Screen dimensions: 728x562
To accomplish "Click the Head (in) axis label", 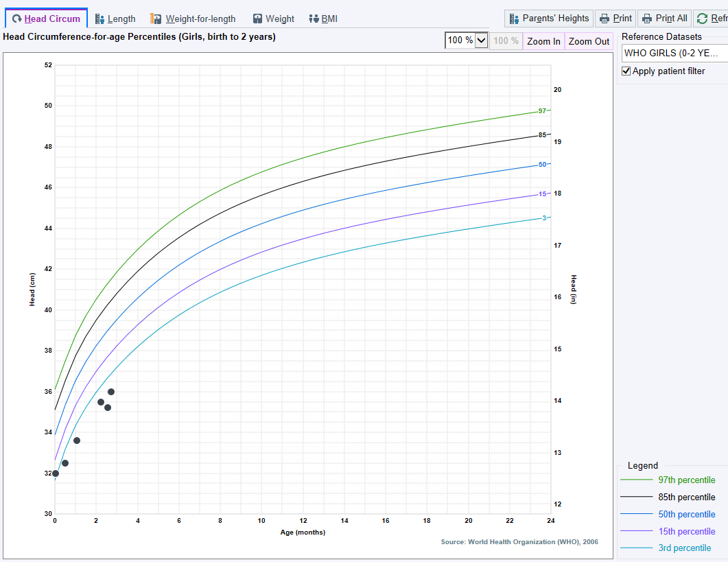I will coord(574,290).
